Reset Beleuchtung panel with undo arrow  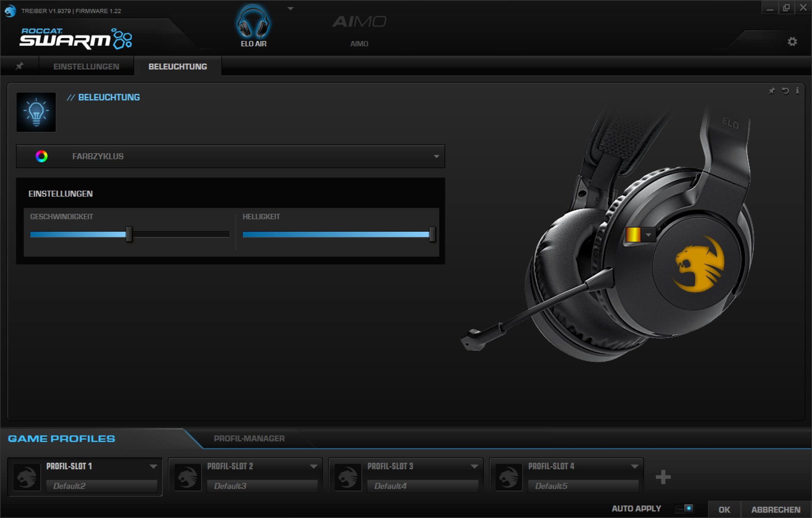(785, 91)
